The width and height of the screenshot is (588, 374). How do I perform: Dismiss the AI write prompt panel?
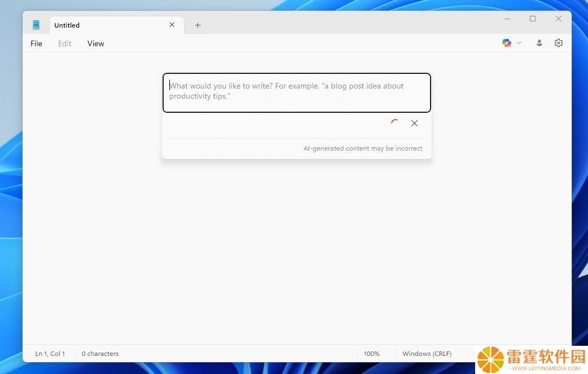414,124
